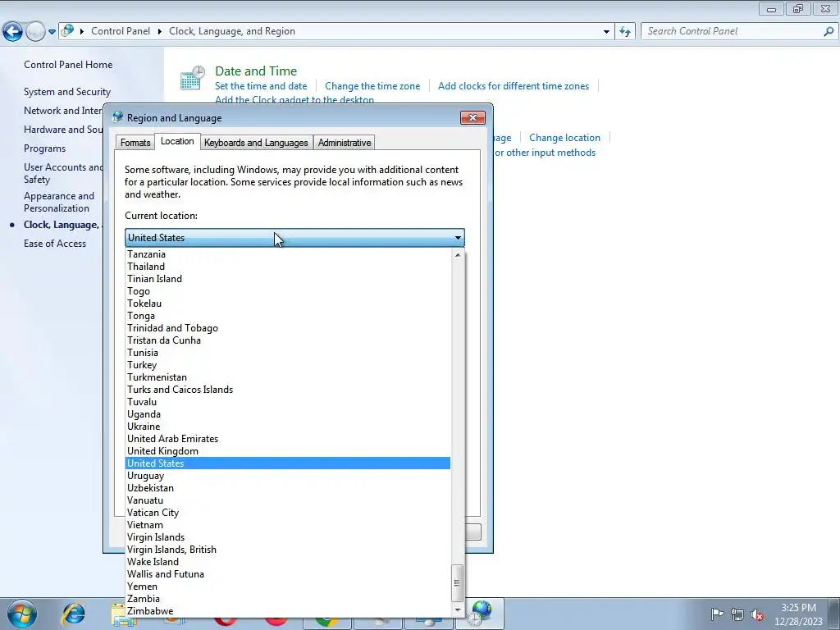Screen dimensions: 840x630
Task: Open Internet Explorer from the taskbar
Action: 73,614
